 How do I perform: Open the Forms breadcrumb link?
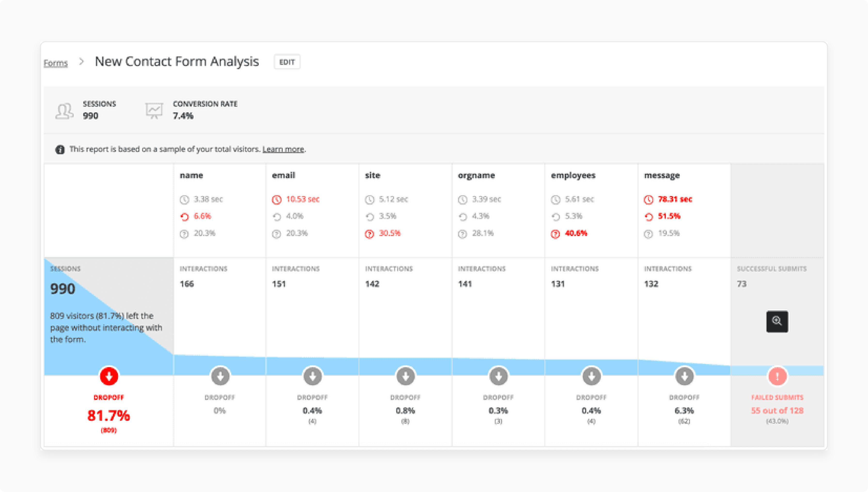56,63
